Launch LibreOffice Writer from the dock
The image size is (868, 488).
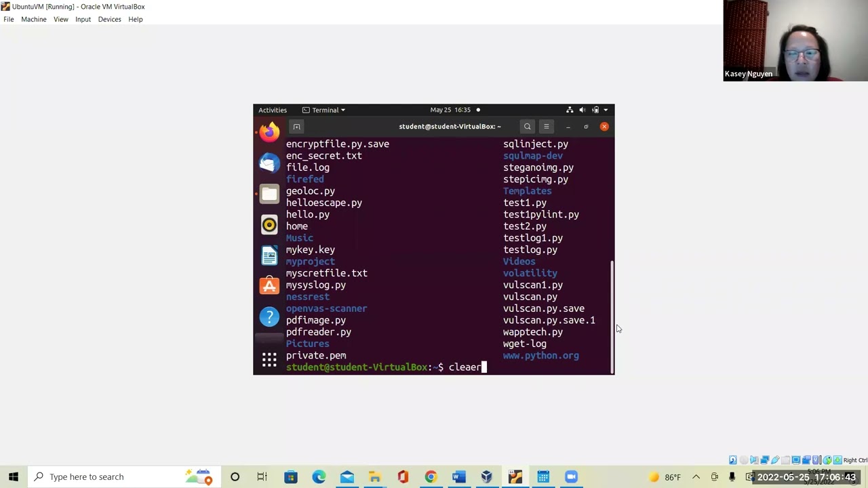tap(269, 256)
